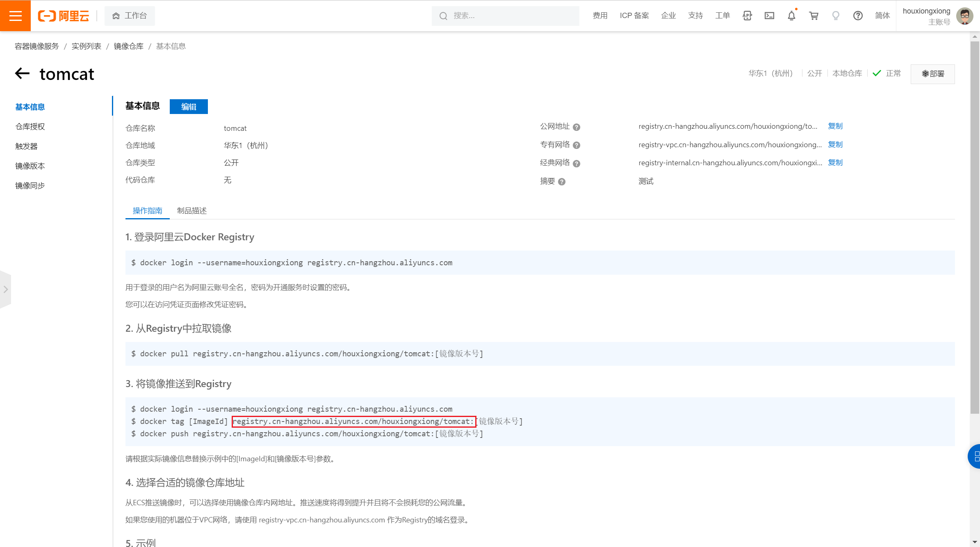This screenshot has width=980, height=547.
Task: Click the blue 编辑 button
Action: coord(189,107)
